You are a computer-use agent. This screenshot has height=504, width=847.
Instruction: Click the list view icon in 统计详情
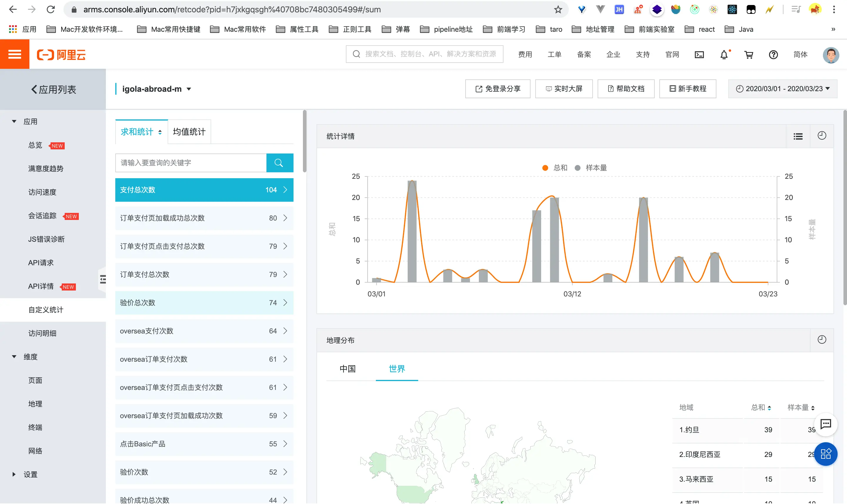click(798, 136)
